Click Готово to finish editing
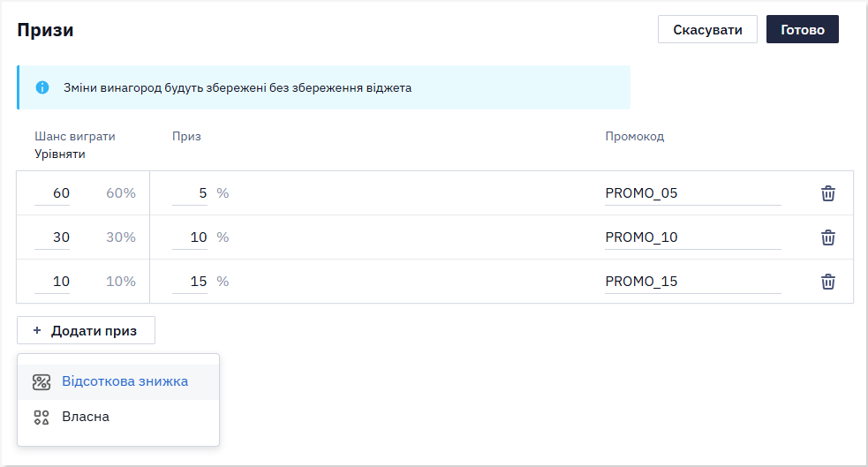 (x=802, y=29)
